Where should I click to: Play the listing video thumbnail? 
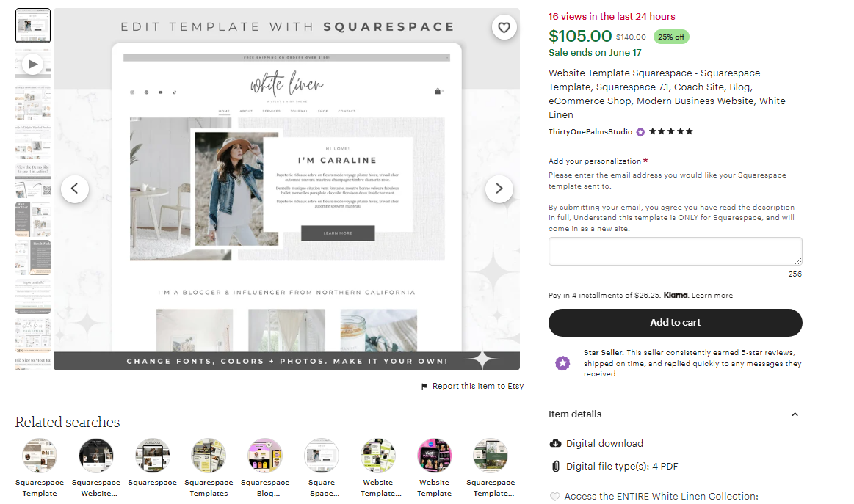[33, 65]
